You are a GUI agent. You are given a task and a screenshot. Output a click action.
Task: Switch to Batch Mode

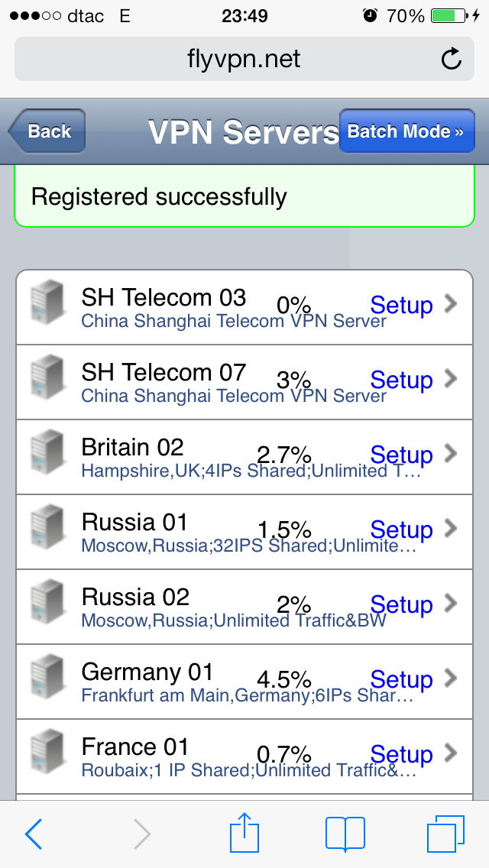pyautogui.click(x=407, y=131)
